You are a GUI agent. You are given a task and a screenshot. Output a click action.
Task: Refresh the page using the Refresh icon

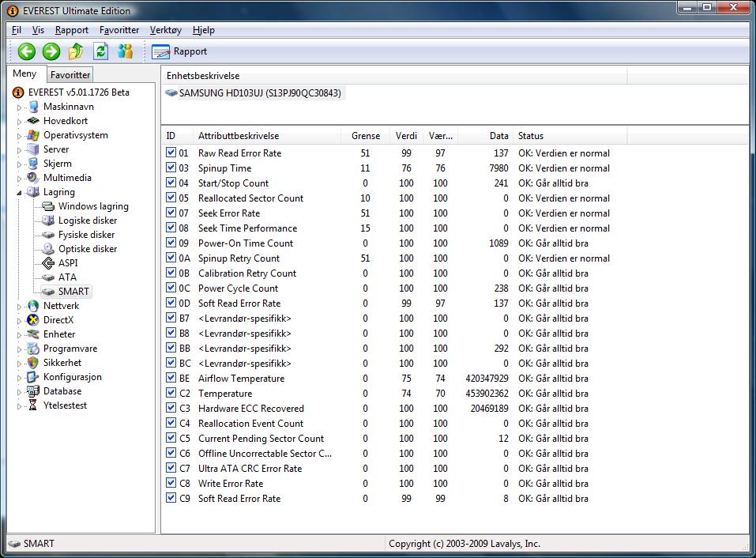101,51
